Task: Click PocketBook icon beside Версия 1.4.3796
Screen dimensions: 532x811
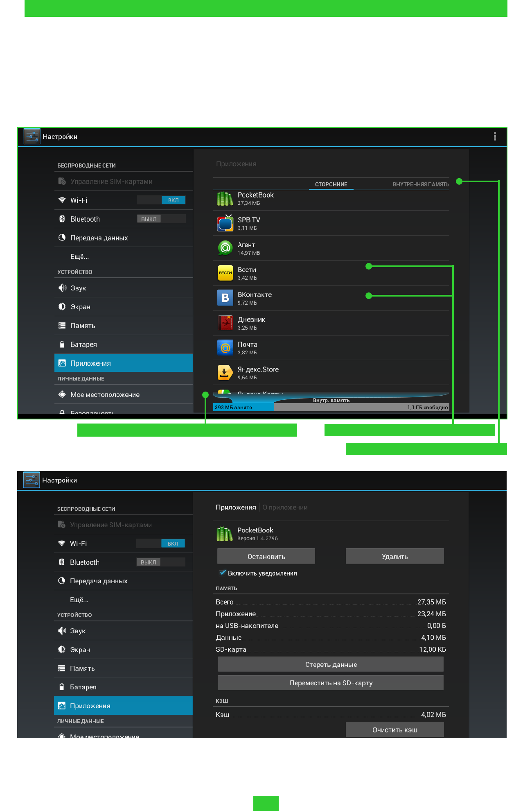Action: click(x=225, y=534)
